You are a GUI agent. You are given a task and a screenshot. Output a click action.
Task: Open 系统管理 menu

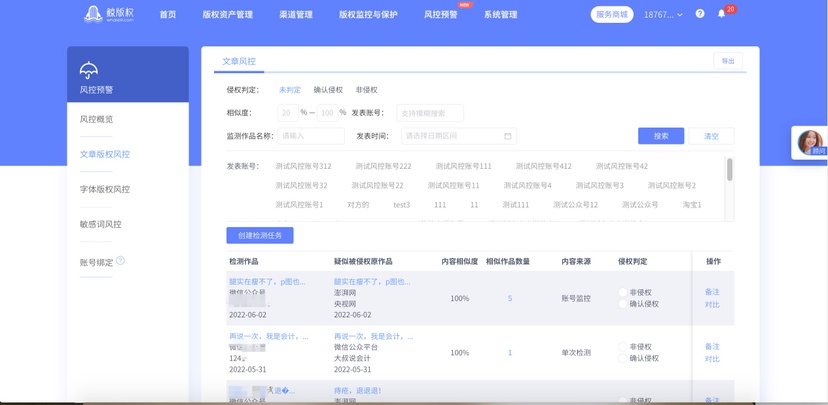point(501,15)
